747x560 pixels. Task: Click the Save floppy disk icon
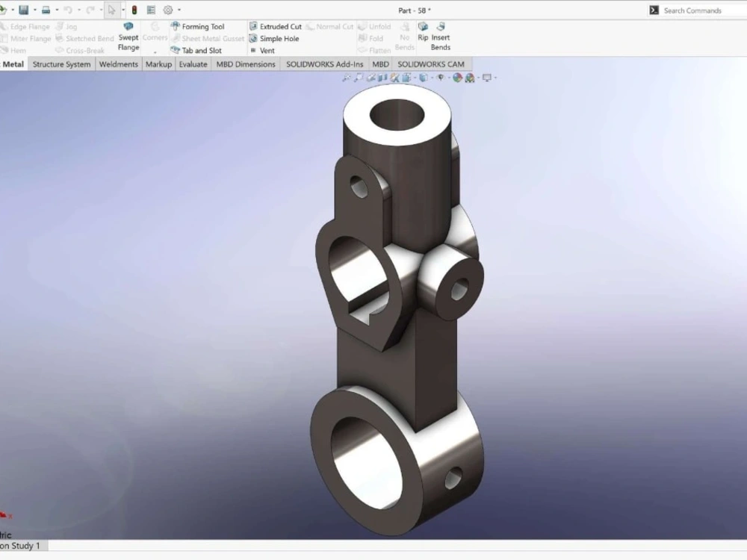pyautogui.click(x=23, y=10)
